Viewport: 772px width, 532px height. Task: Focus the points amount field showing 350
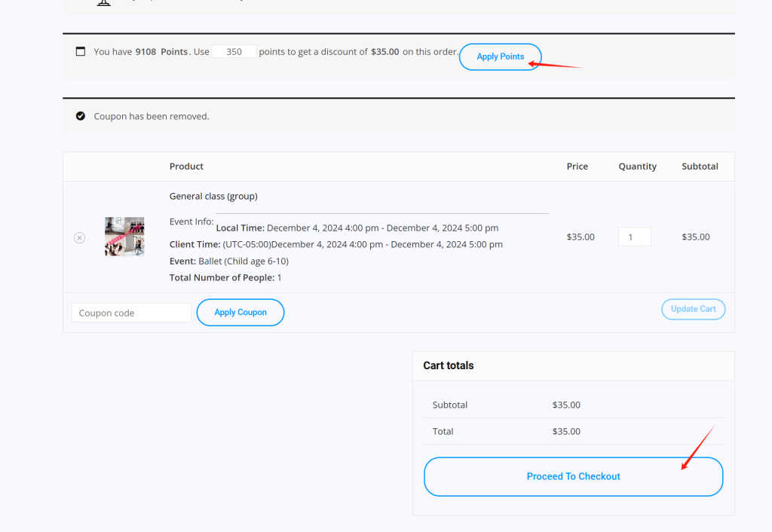234,52
